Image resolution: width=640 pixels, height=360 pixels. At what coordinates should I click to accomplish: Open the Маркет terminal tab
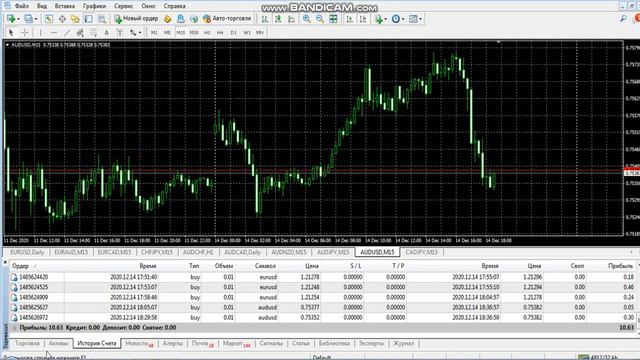[x=236, y=344]
